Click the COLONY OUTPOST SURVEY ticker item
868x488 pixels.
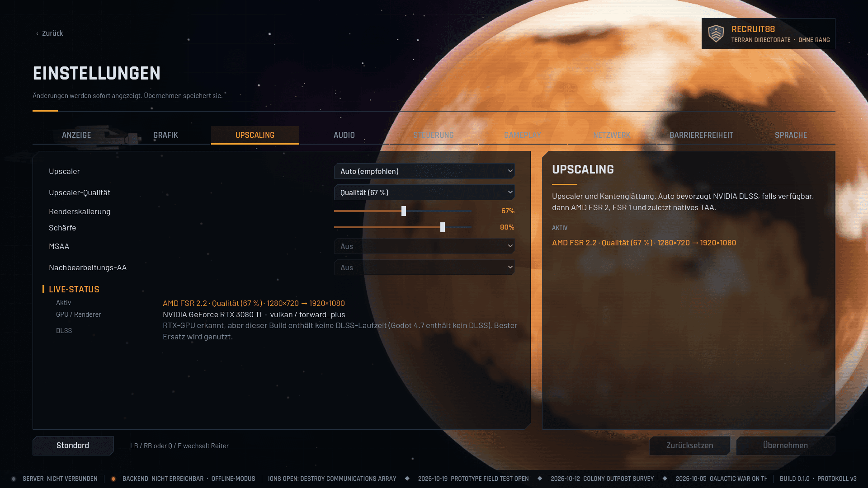click(x=602, y=479)
